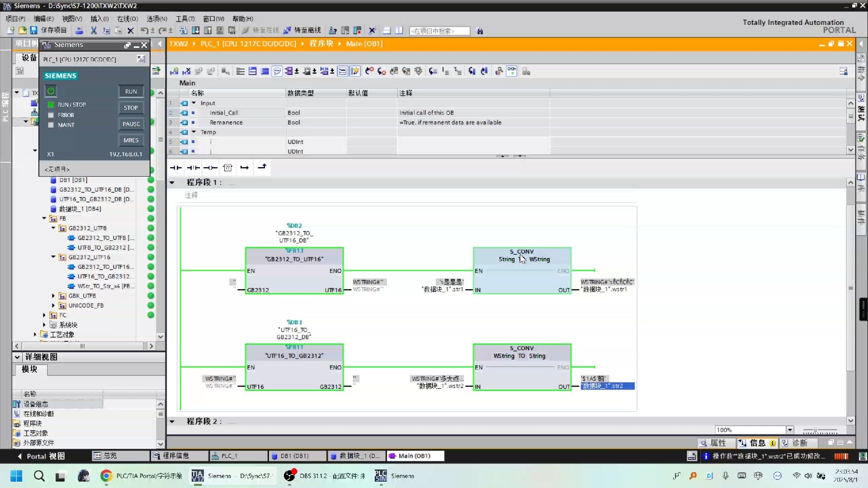The width and height of the screenshot is (868, 488).
Task: Expand the UNICODE_FB folder
Action: coord(53,305)
